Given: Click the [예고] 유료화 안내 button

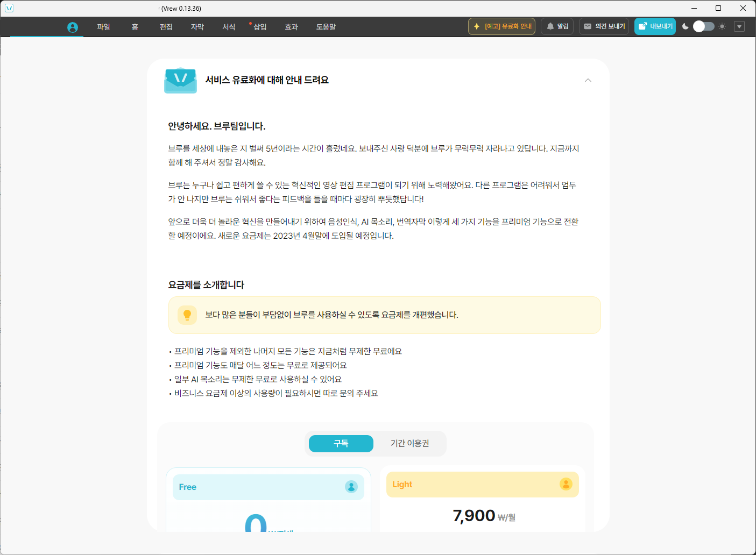Looking at the screenshot, I should pyautogui.click(x=501, y=26).
